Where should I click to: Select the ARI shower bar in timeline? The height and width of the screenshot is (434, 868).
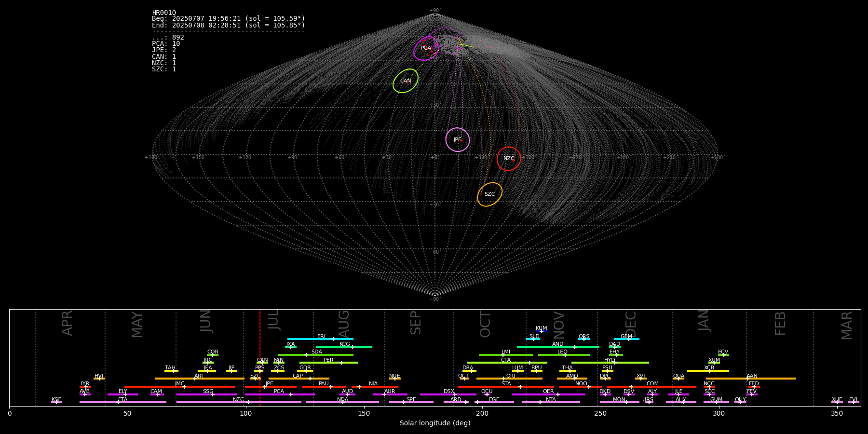tap(199, 379)
